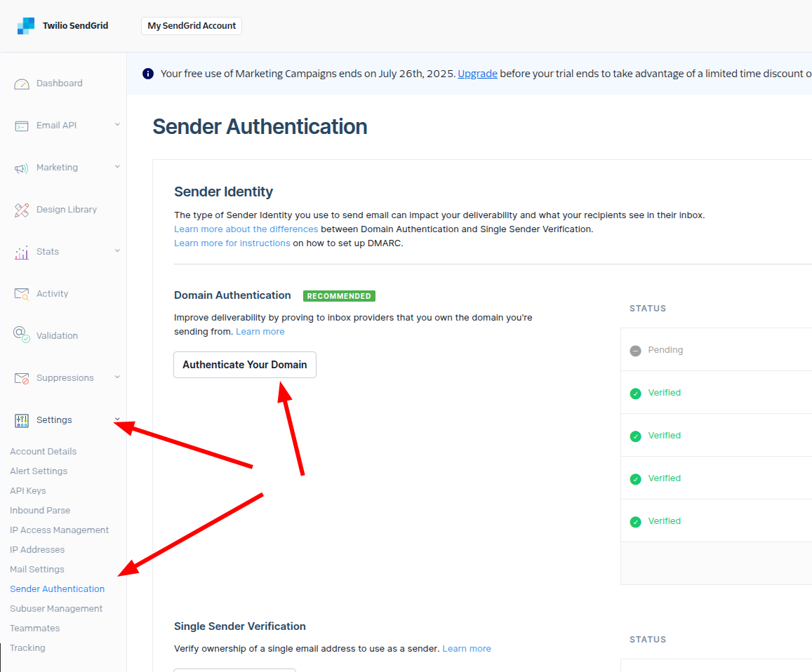Click the Stats chart icon
The width and height of the screenshot is (812, 672).
tap(21, 253)
